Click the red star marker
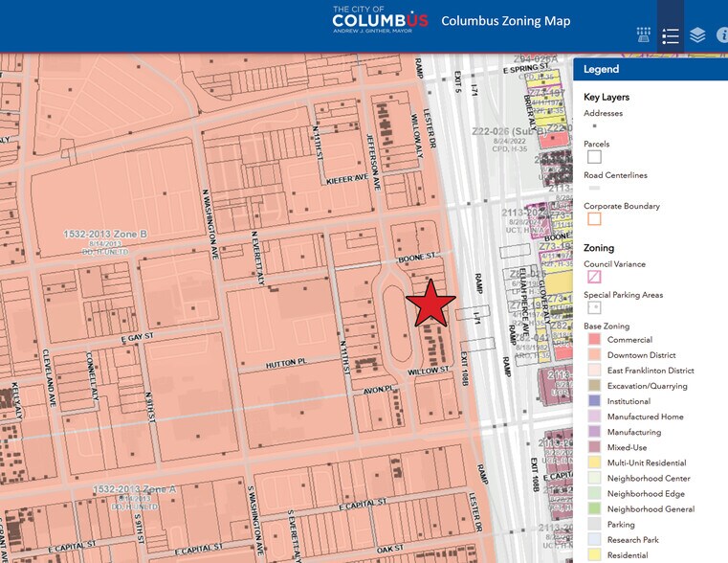Viewport: 728px width, 563px height. (x=430, y=304)
